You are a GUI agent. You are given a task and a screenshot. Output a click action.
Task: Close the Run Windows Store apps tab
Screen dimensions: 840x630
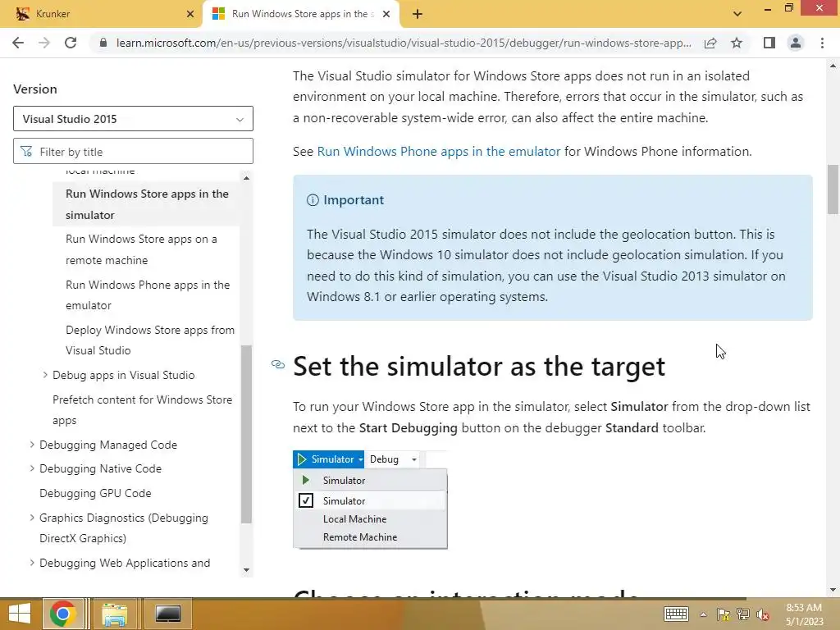click(x=386, y=14)
